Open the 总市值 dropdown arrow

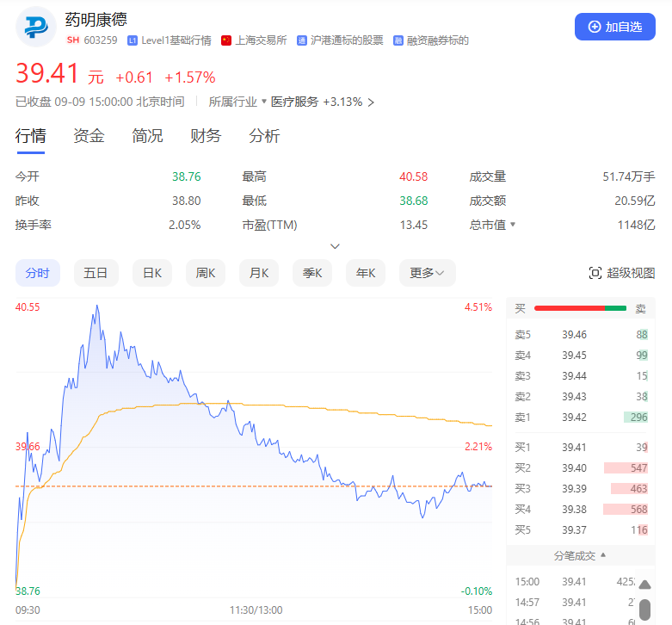tap(513, 224)
